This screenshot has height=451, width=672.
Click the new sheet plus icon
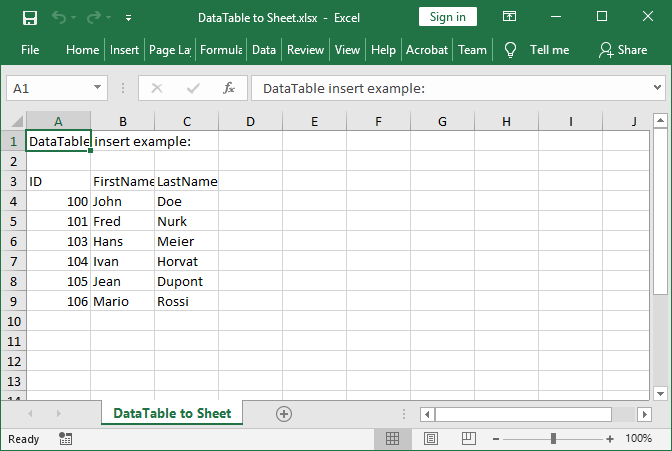tap(284, 413)
